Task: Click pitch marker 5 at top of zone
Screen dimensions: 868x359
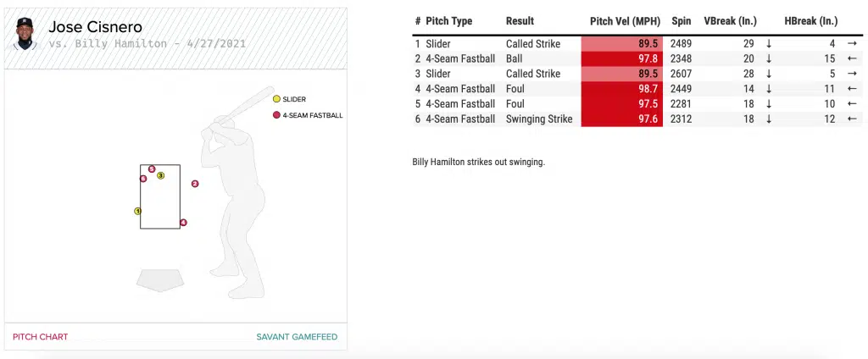Action: (x=151, y=169)
